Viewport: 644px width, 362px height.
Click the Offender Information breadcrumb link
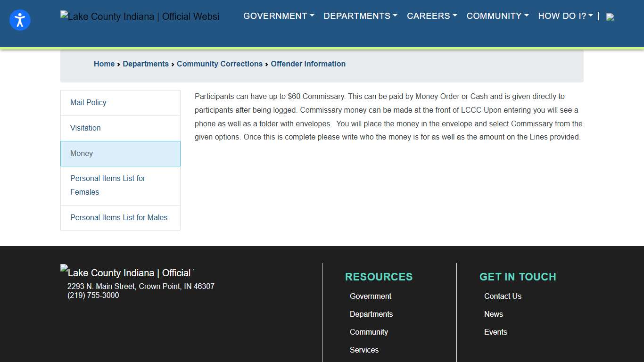308,64
